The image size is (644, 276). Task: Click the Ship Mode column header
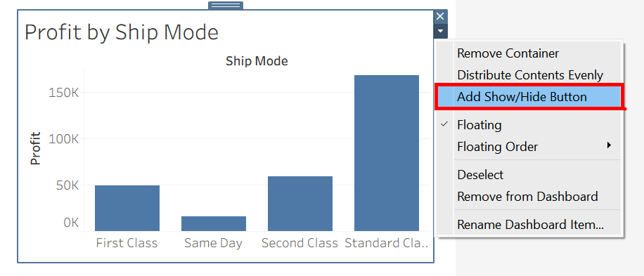[x=257, y=62]
